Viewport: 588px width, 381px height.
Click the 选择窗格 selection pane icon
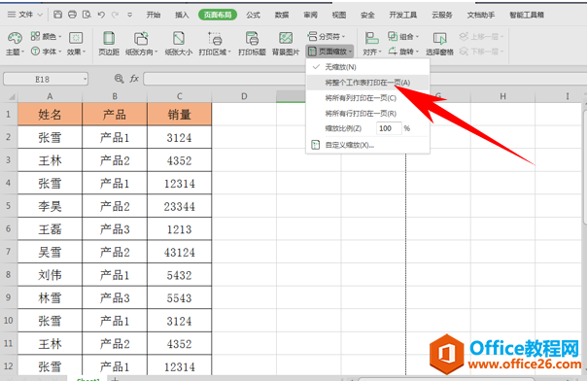(x=439, y=44)
